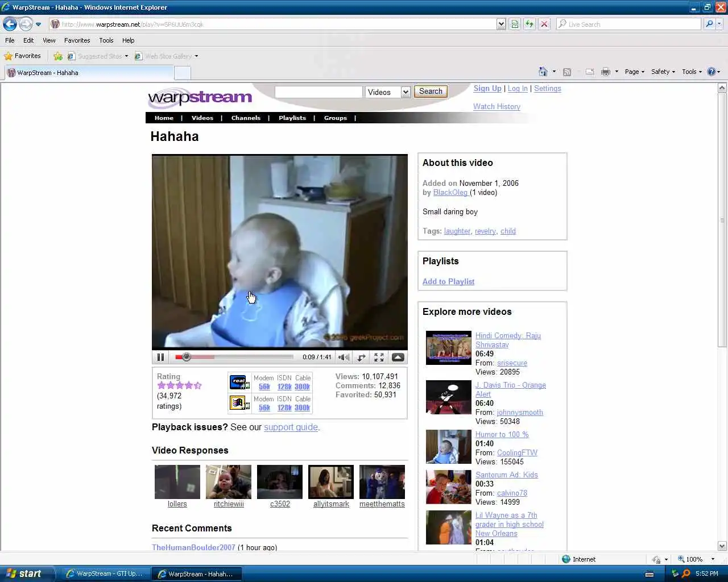Open the Favorites menu

click(x=77, y=40)
